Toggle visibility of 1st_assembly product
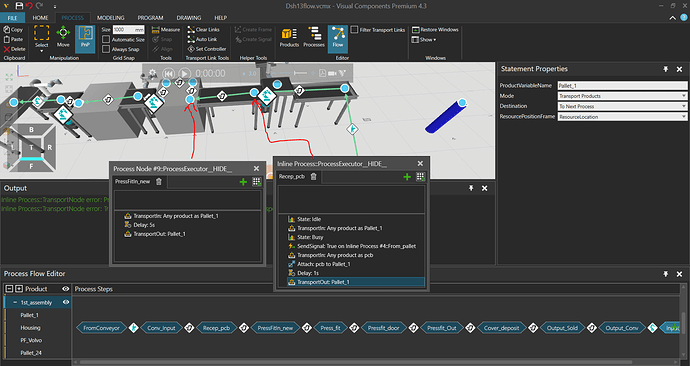Image resolution: width=690 pixels, height=366 pixels. point(66,302)
